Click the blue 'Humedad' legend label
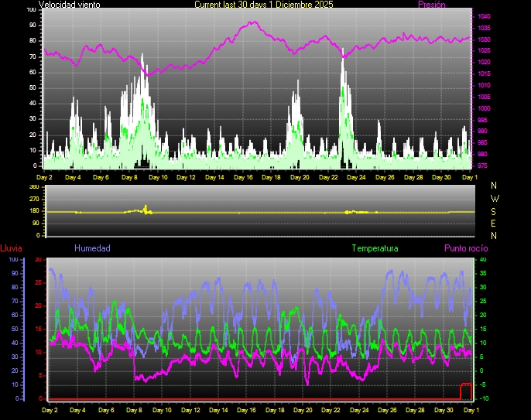 (x=92, y=248)
